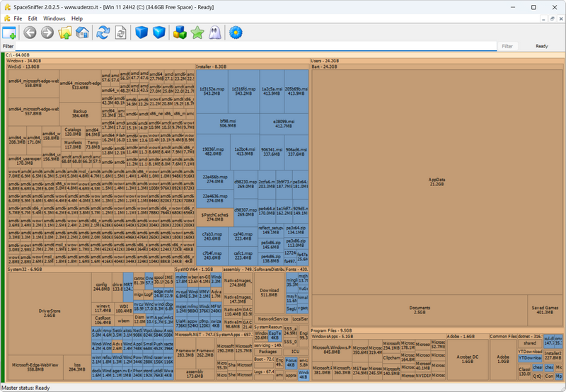Click the C:\ - 64.0GB root header
This screenshot has height=392, width=566.
[x=284, y=55]
